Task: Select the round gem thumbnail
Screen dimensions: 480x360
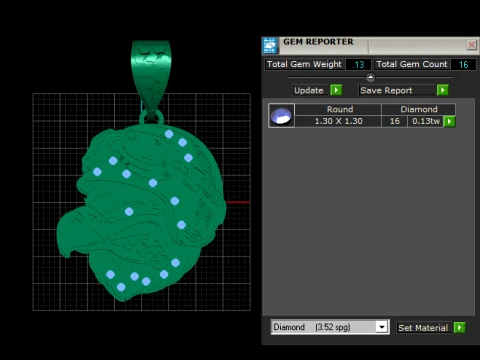Action: pyautogui.click(x=281, y=116)
